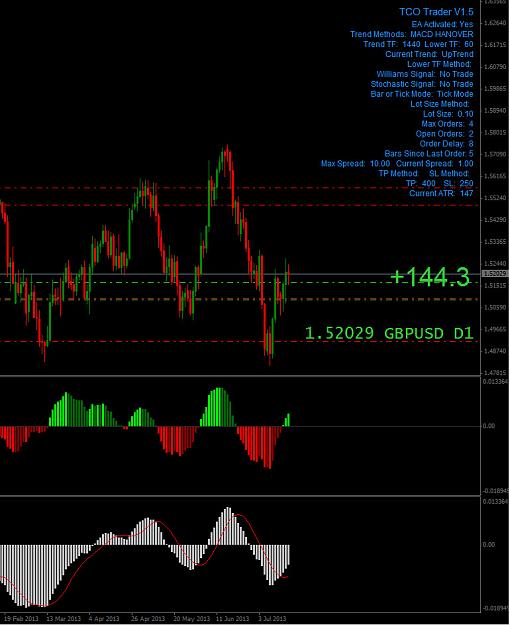Click 'Trend Methods: MACD HANOVER' line
Image resolution: width=510 pixels, height=625 pixels.
[412, 34]
